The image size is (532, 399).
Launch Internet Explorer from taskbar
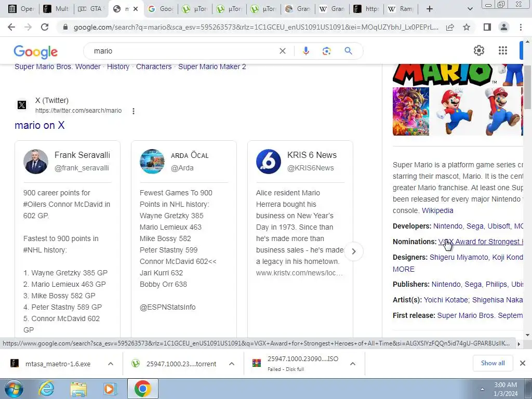point(46,389)
